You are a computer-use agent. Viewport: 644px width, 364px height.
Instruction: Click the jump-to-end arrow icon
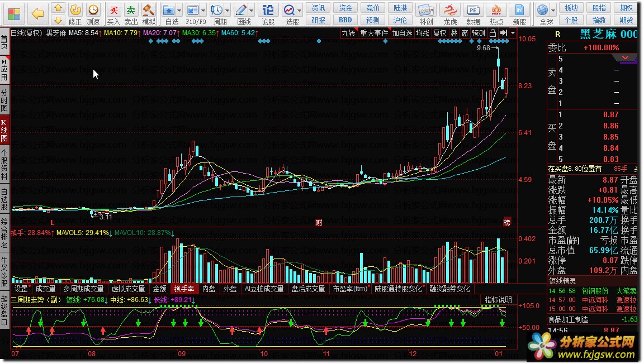tap(504, 33)
